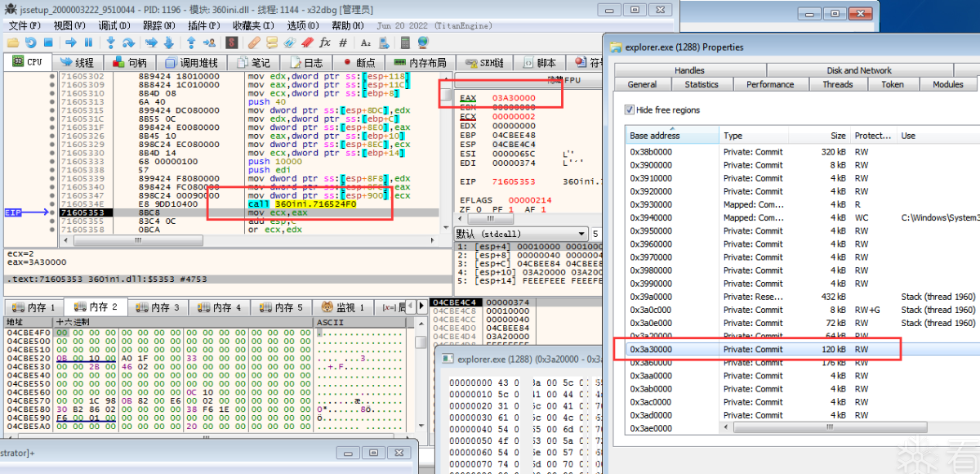Open the comments icon in toolbar
The image size is (980, 474).
pyautogui.click(x=272, y=42)
